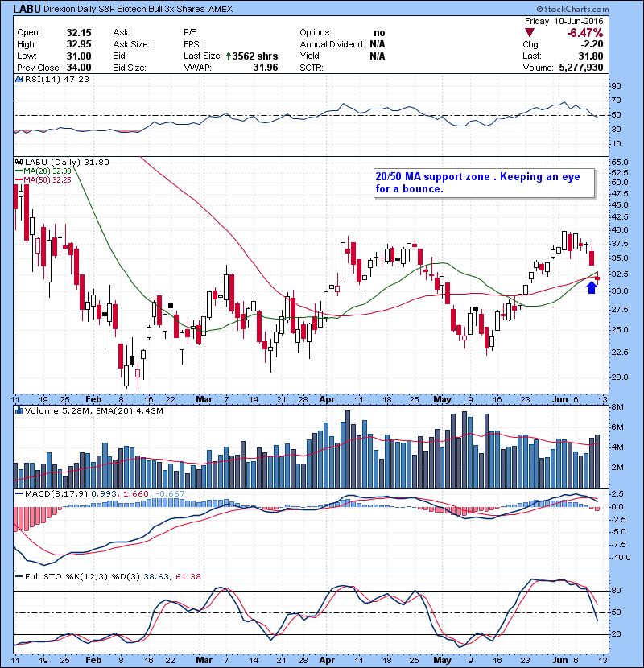Click the LABU candlestick icon in price panel
Screen dimensions: 644x668
(19, 162)
